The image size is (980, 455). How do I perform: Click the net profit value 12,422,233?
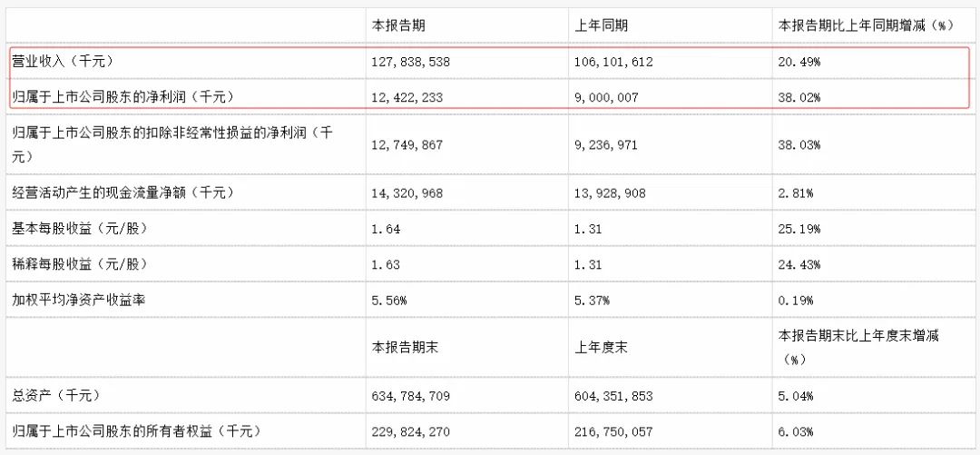tap(408, 97)
